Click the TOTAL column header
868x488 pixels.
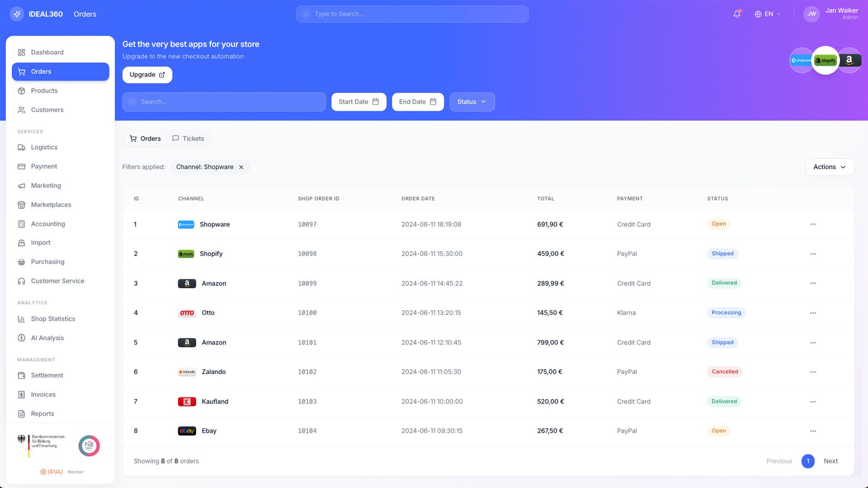545,199
